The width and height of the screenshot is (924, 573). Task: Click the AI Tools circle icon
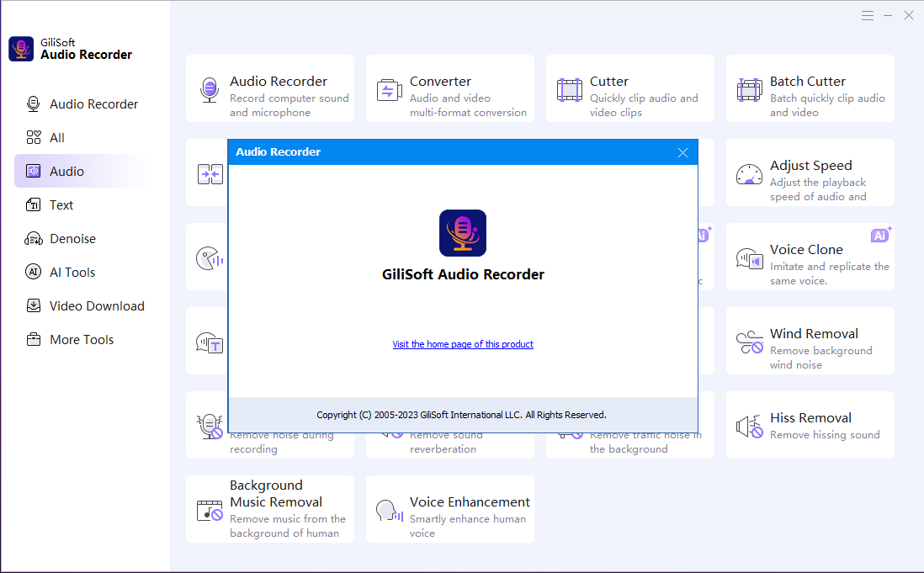34,272
